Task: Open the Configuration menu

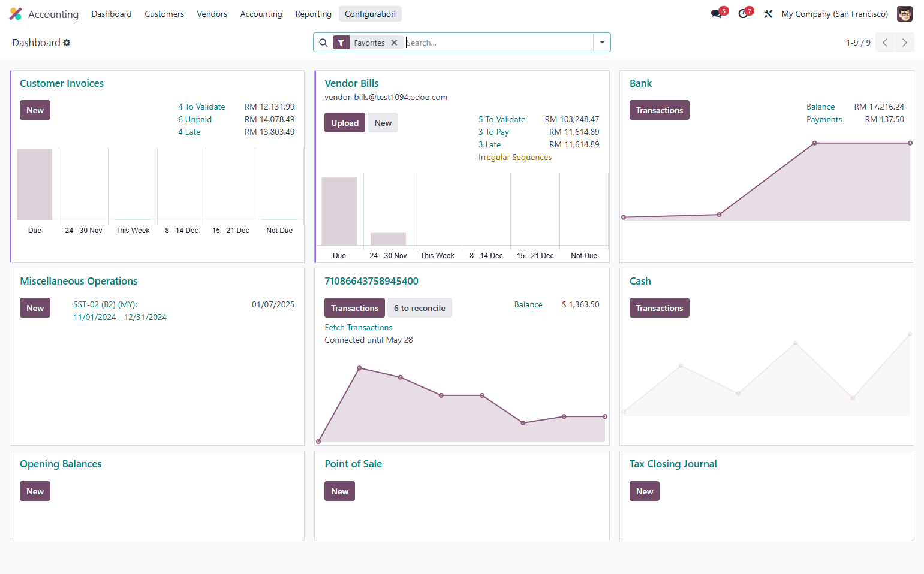Action: pos(370,14)
